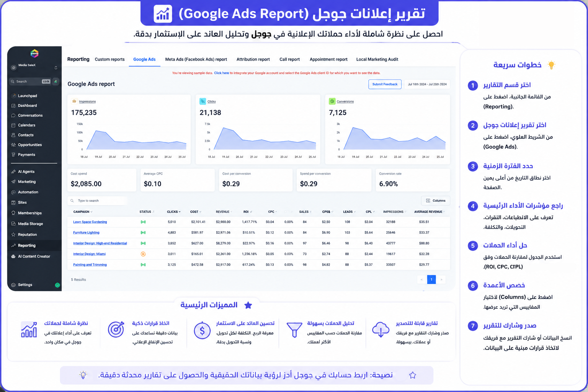The image size is (588, 392).
Task: Open the Attribution report tab
Action: tap(253, 59)
